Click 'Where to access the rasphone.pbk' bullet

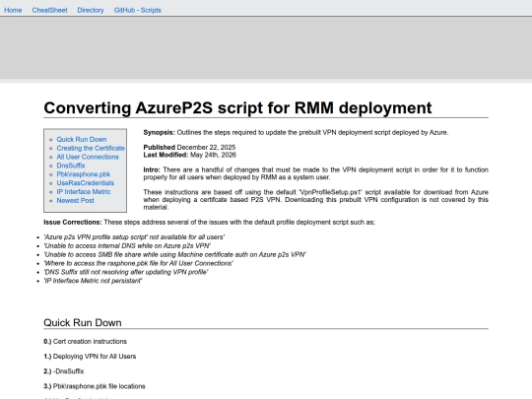tap(139, 263)
